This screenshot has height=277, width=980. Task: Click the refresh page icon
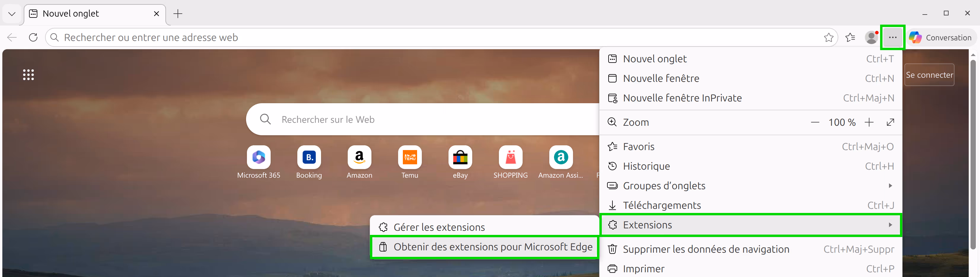[33, 37]
